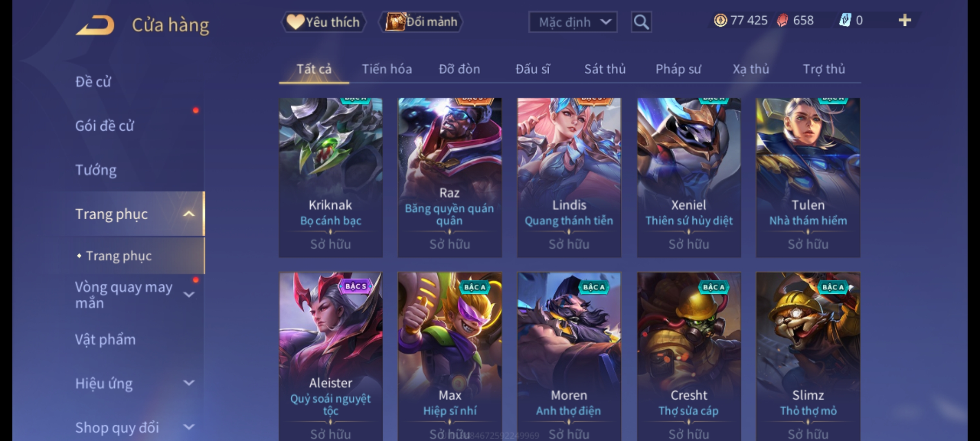Switch to the Pháp sư tab
Image resolution: width=980 pixels, height=441 pixels.
678,69
